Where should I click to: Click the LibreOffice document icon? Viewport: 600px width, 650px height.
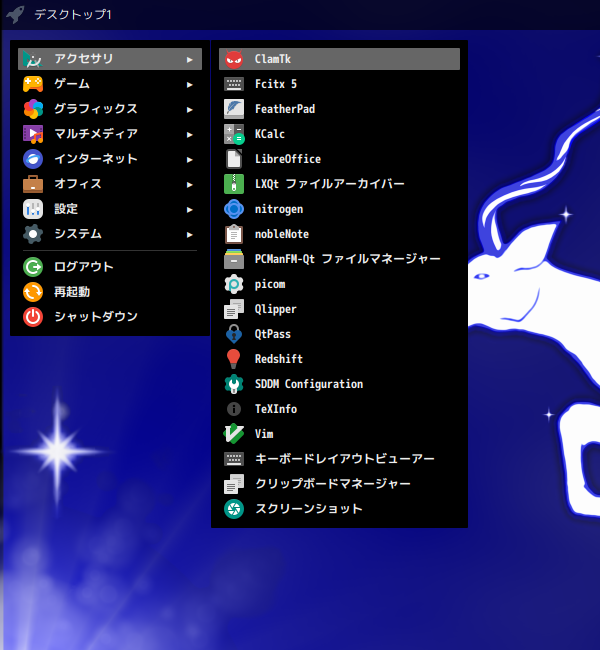pos(234,159)
